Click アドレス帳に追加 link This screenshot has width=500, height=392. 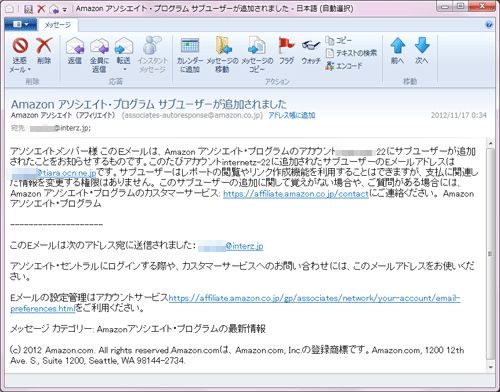click(292, 115)
